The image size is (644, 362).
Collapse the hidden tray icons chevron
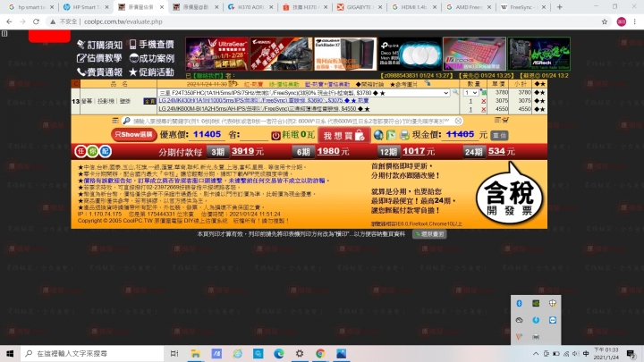(536, 354)
